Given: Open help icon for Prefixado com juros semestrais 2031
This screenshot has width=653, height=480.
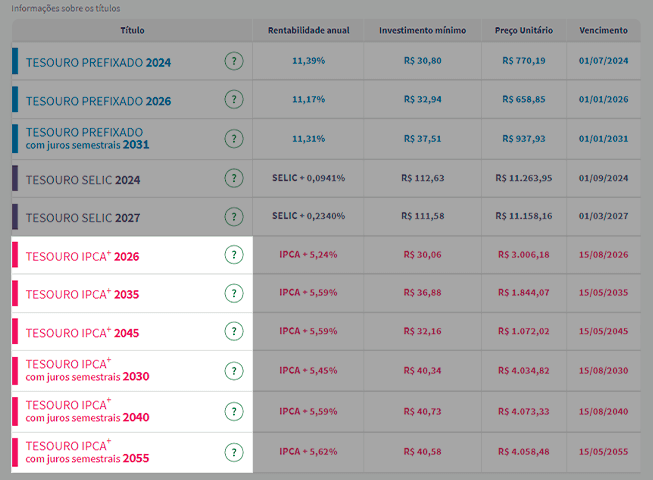Looking at the screenshot, I should pos(234,139).
